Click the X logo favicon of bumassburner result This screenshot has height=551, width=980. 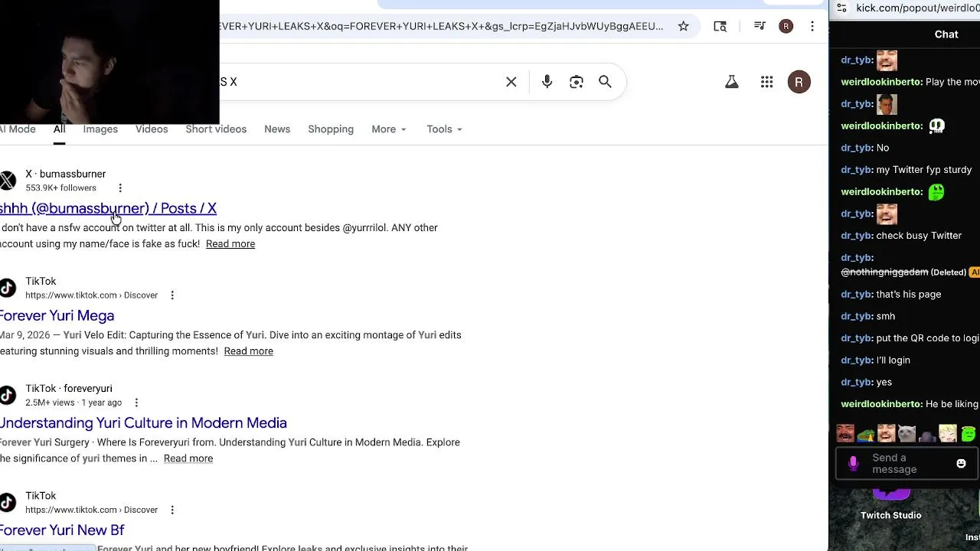(7, 181)
